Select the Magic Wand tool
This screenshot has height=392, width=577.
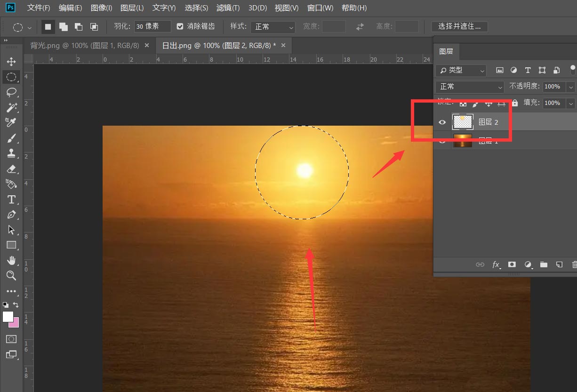[11, 107]
